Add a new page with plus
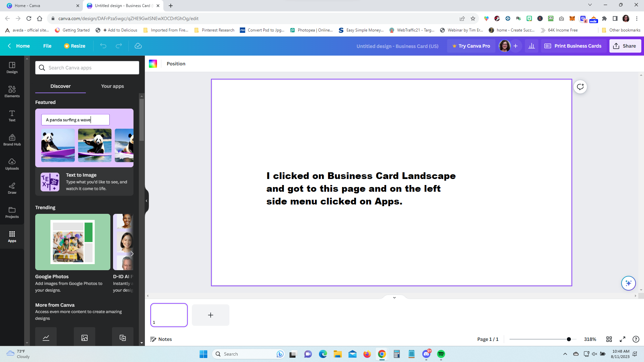644x362 pixels. [211, 315]
